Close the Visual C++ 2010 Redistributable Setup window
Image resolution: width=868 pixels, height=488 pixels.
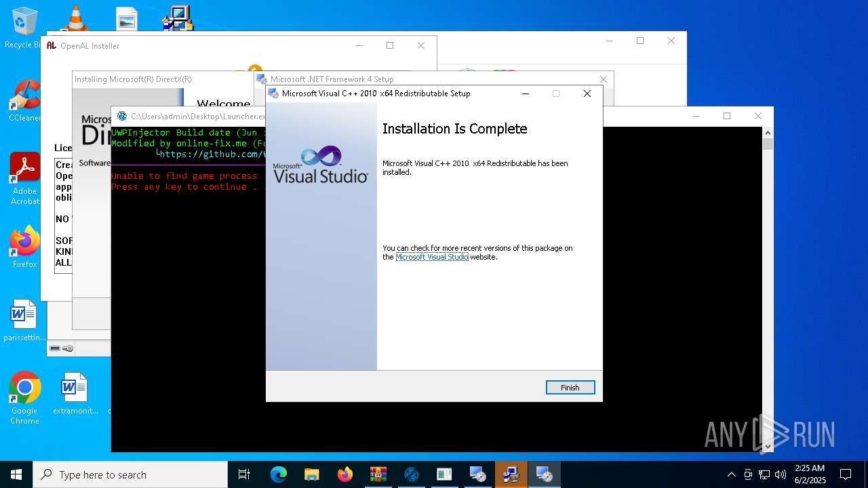point(587,94)
